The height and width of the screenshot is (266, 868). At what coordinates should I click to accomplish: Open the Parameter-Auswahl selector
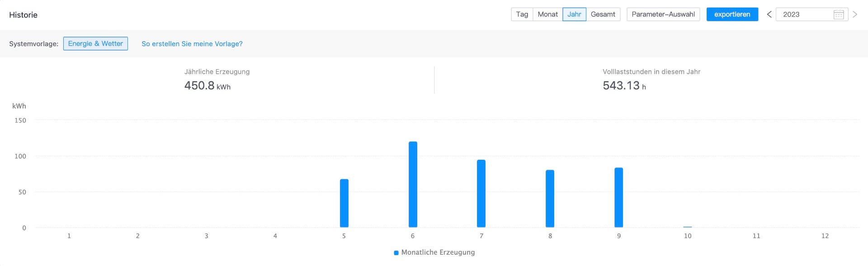(663, 14)
